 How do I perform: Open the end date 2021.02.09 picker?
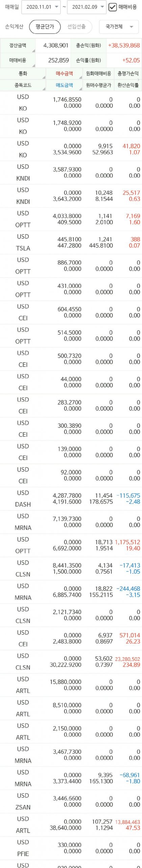click(87, 7)
